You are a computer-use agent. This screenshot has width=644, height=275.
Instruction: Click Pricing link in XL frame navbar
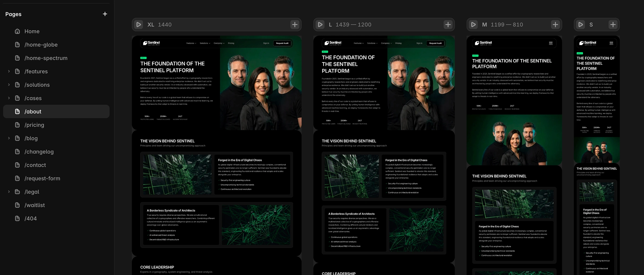pos(231,43)
